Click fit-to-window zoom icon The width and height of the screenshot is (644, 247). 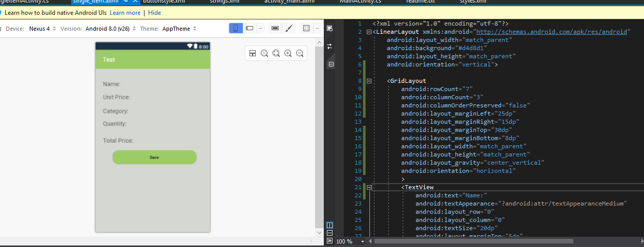(276, 53)
